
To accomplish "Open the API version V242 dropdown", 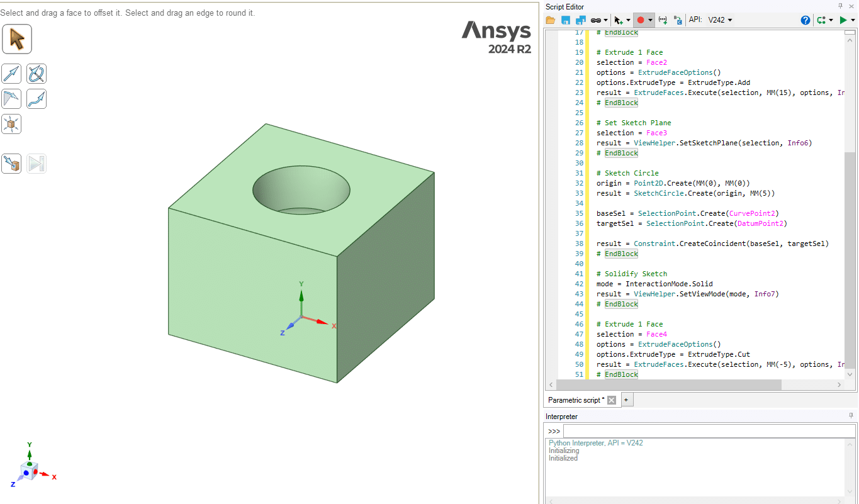I will tap(720, 20).
